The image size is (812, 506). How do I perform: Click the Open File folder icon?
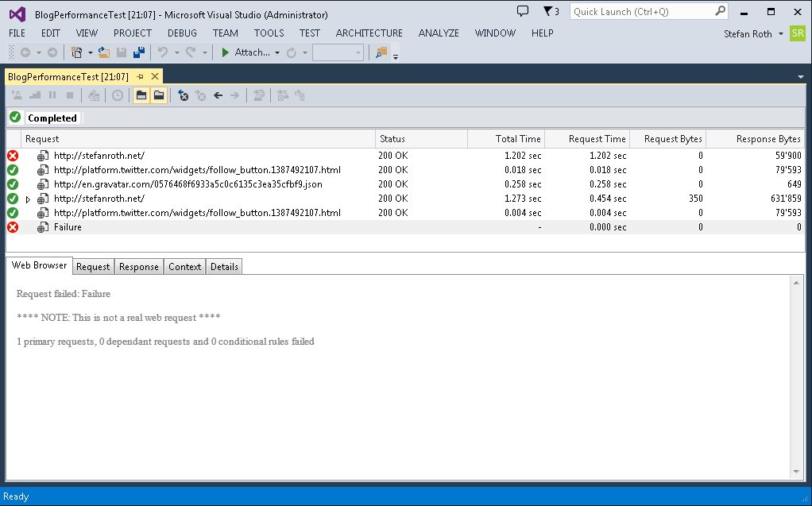click(x=104, y=52)
